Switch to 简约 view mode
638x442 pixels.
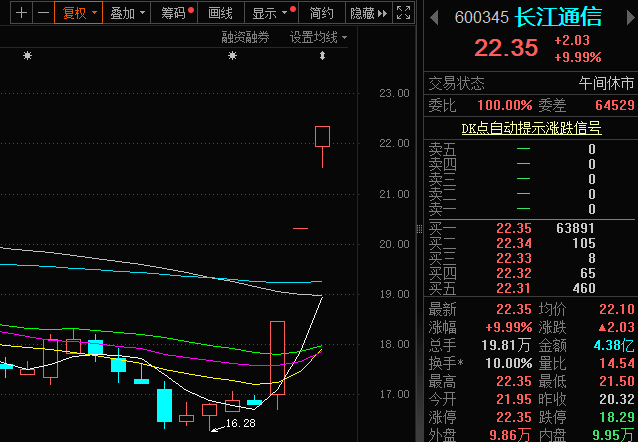(321, 13)
